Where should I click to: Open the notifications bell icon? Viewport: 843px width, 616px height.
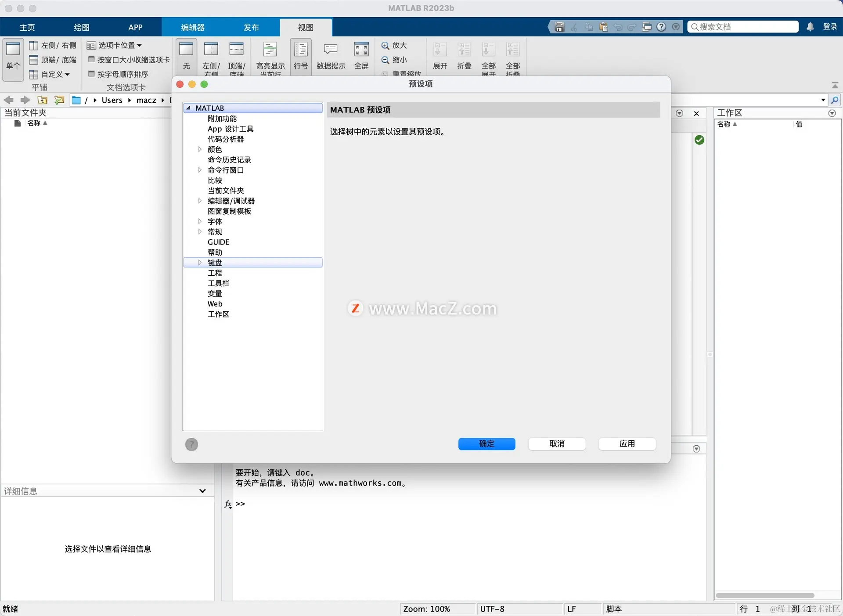point(810,27)
